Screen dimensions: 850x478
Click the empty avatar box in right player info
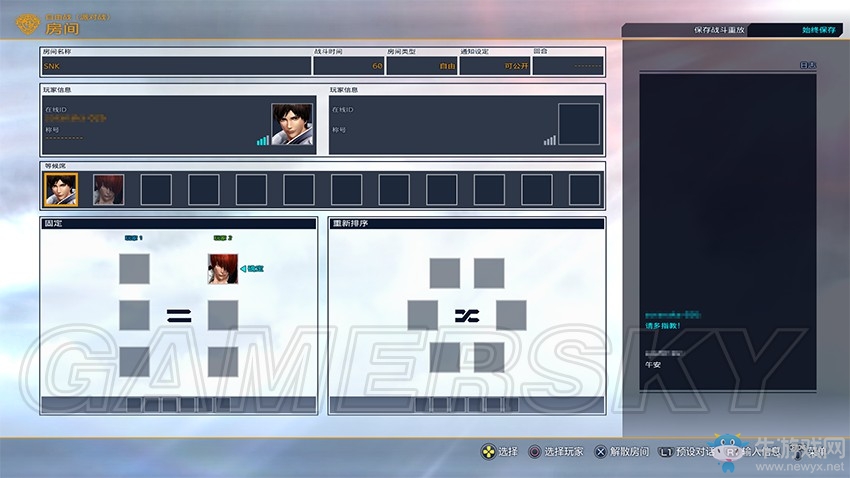click(x=579, y=124)
